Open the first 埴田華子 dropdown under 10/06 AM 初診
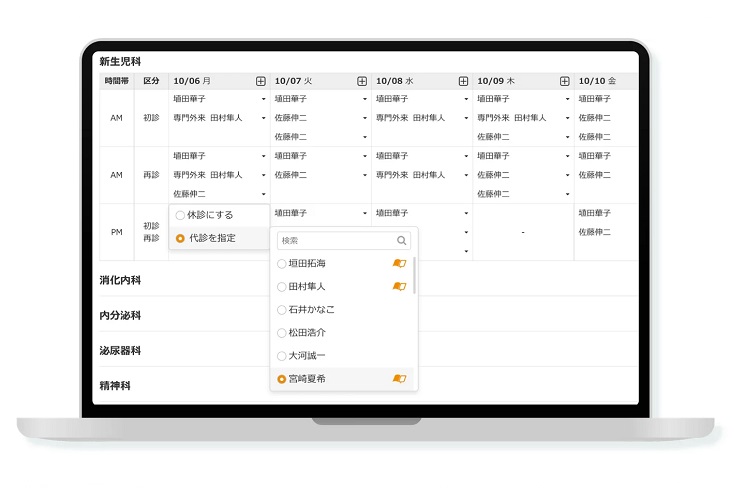 tap(264, 99)
